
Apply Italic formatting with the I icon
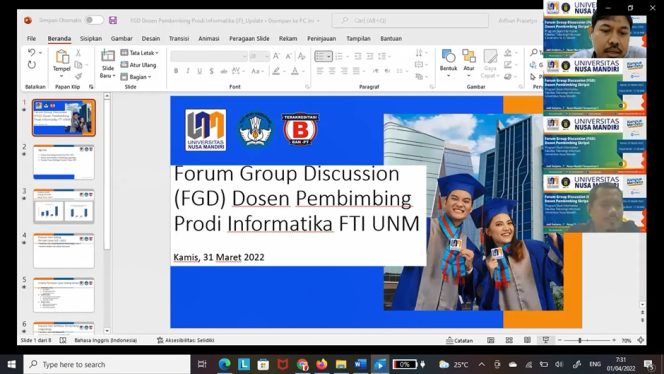[x=188, y=71]
